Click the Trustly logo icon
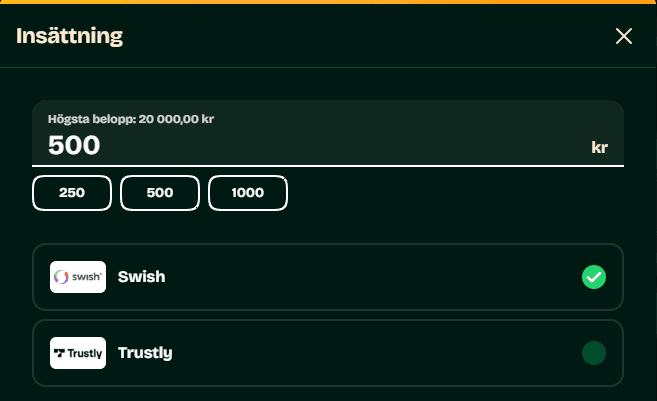This screenshot has width=657, height=401. (x=78, y=353)
